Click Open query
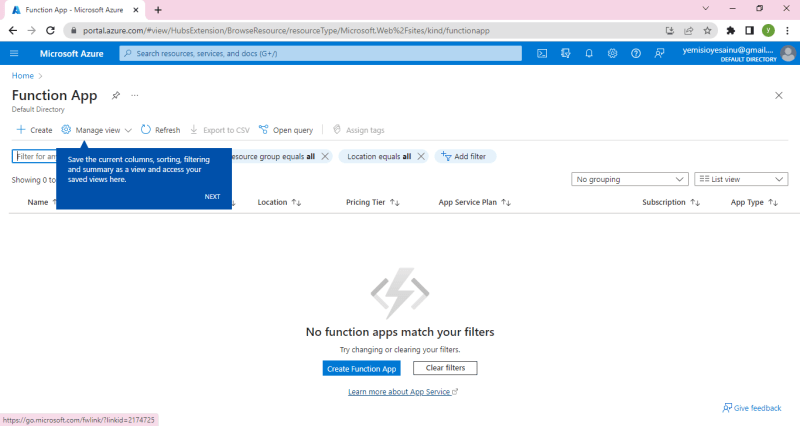The height and width of the screenshot is (426, 800). click(286, 130)
